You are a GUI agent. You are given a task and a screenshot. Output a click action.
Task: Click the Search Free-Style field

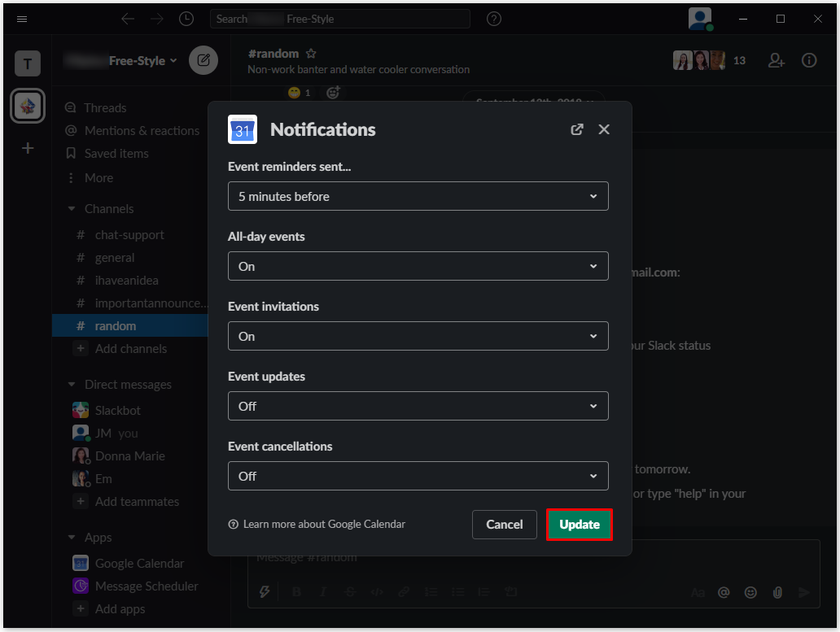click(x=340, y=20)
